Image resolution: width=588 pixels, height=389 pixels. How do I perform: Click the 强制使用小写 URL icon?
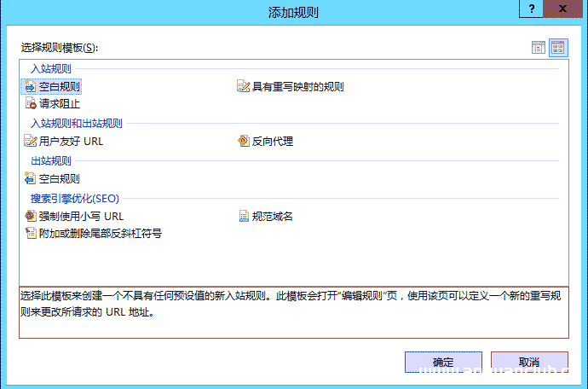(31, 216)
